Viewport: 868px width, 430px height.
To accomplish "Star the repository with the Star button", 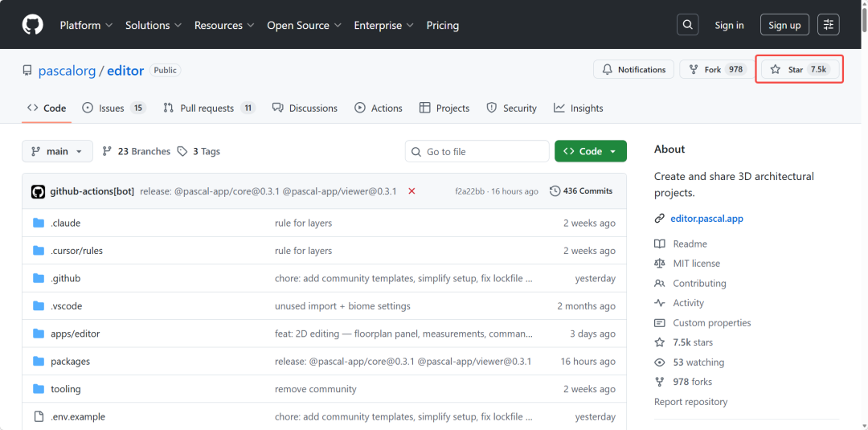I will click(x=800, y=70).
